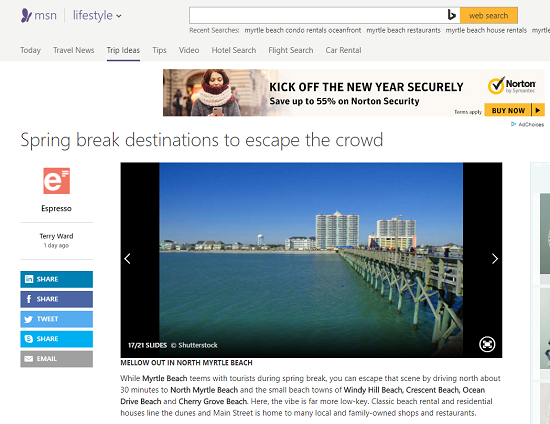Click the Espresso publisher logo
Image resolution: width=550 pixels, height=424 pixels.
point(56,181)
